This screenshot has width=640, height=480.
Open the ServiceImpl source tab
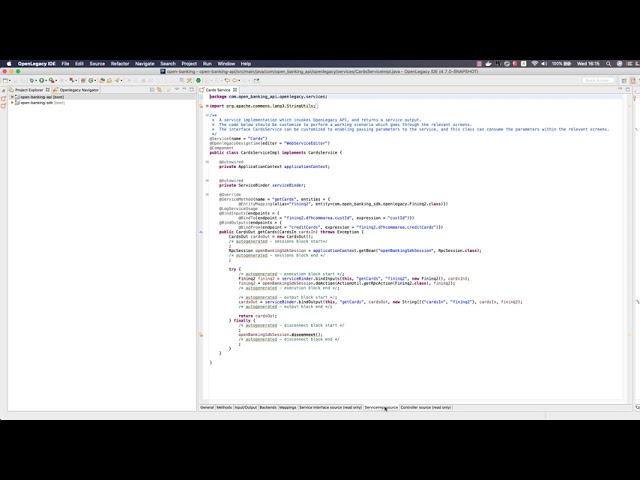[381, 407]
